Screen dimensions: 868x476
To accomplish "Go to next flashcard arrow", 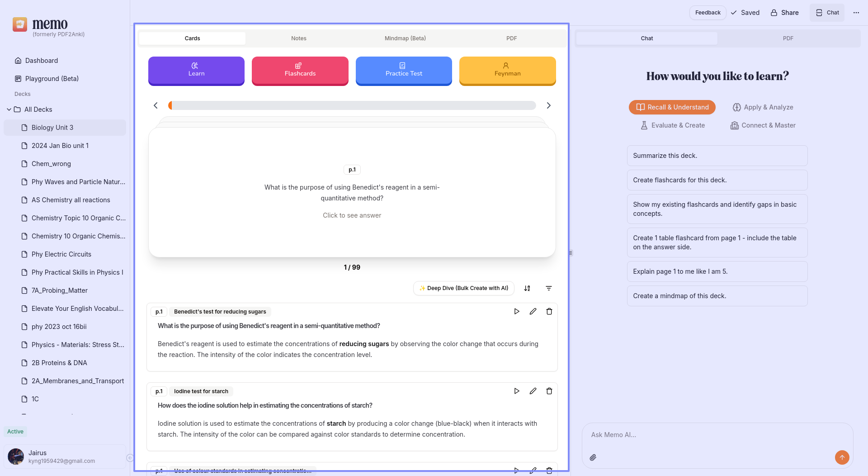I will (549, 105).
